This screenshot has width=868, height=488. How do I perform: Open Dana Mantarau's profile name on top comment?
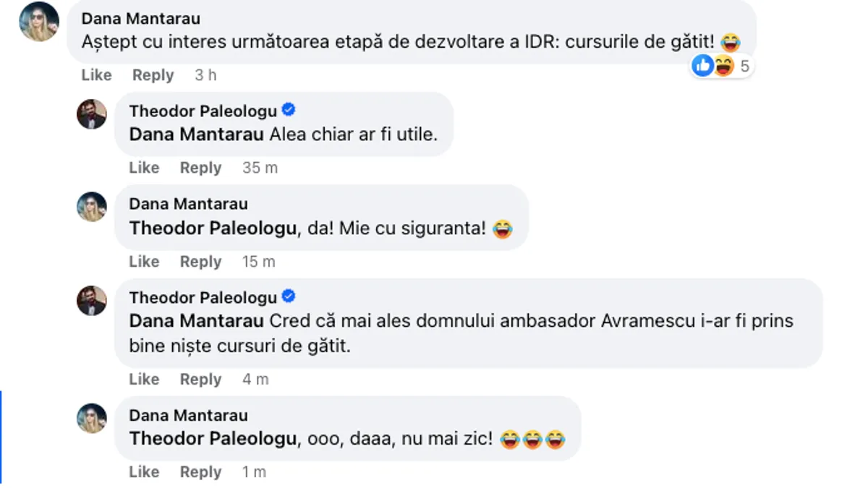tap(141, 18)
